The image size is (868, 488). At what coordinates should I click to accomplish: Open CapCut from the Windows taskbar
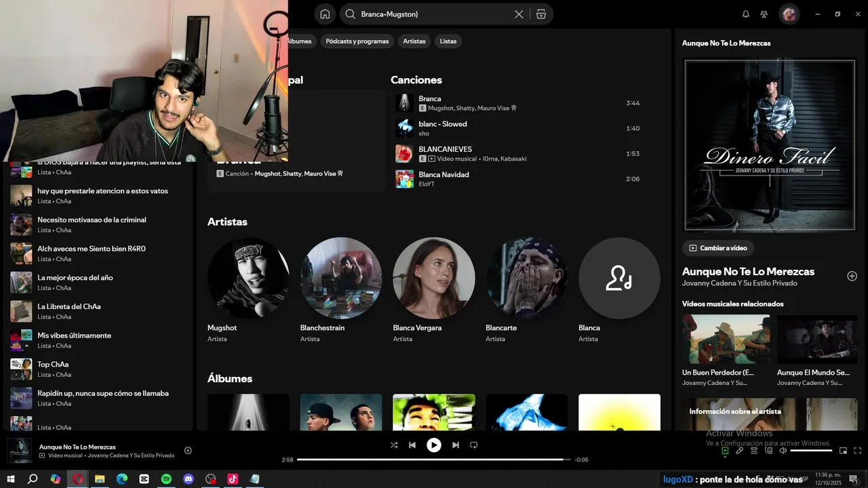(x=144, y=479)
